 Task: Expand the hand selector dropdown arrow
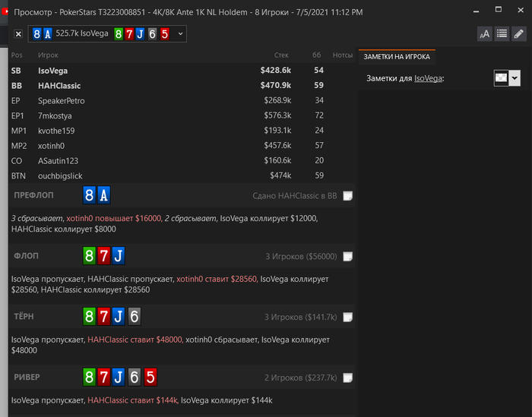click(181, 33)
